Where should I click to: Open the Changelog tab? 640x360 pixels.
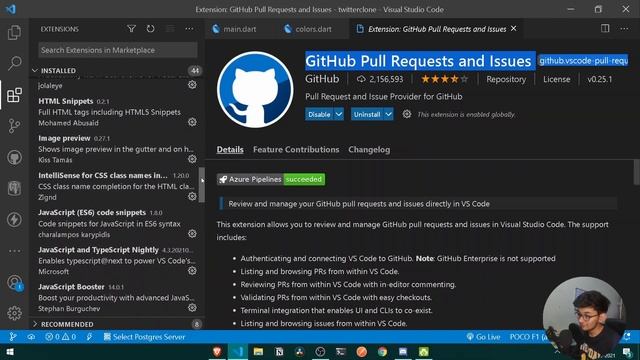(369, 150)
